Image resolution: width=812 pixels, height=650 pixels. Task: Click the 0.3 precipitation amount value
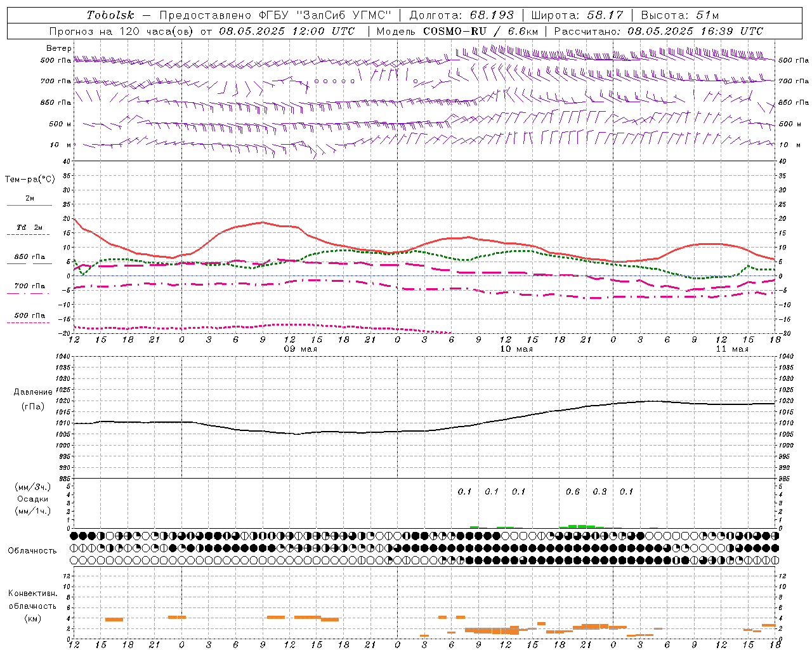pyautogui.click(x=599, y=492)
